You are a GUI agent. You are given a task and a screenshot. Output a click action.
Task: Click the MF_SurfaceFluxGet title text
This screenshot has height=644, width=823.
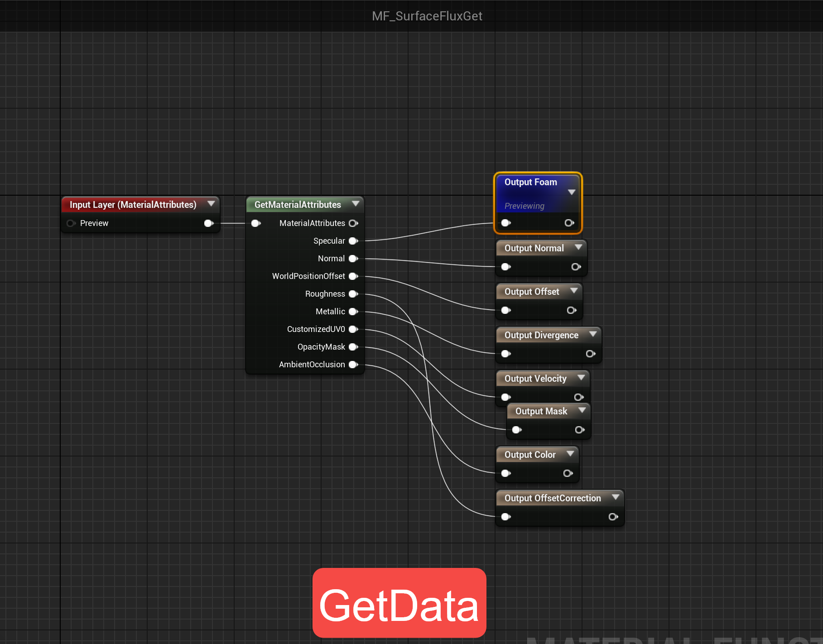click(x=427, y=16)
